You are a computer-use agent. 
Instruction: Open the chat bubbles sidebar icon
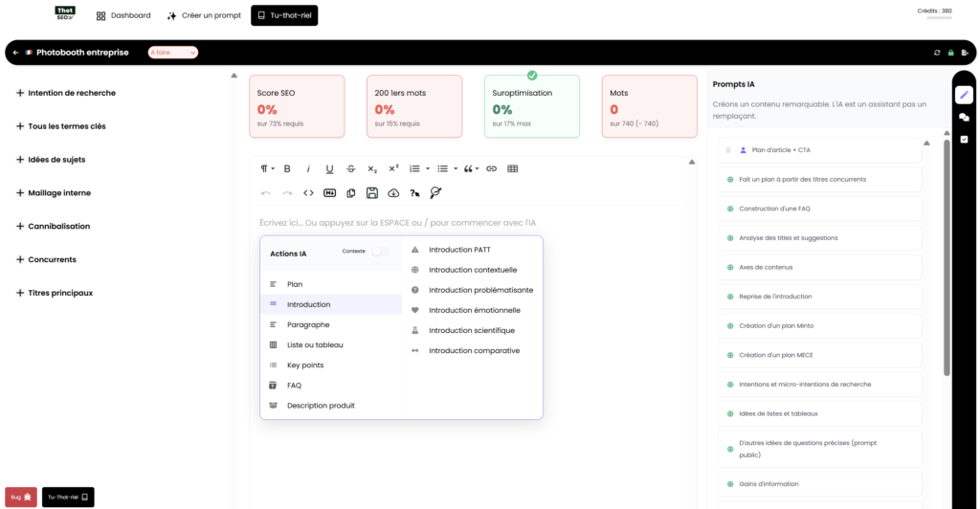(964, 117)
